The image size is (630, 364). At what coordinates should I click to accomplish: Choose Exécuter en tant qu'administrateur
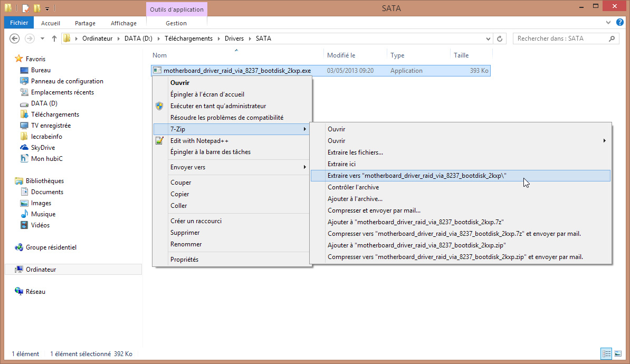[x=232, y=106]
